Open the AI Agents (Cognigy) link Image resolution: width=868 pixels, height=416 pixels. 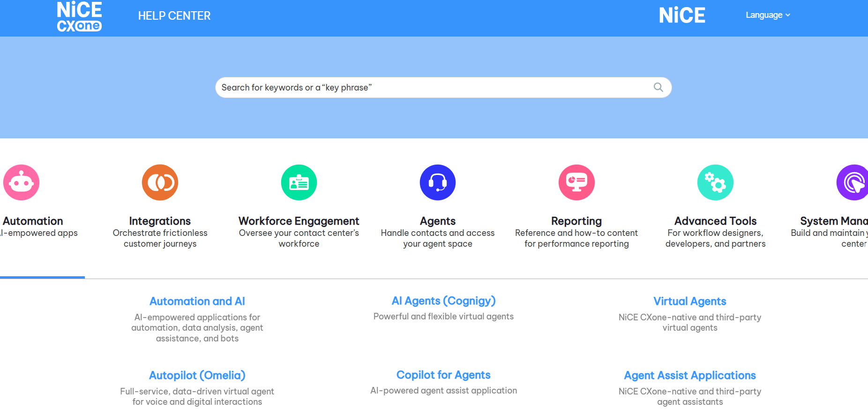click(443, 301)
